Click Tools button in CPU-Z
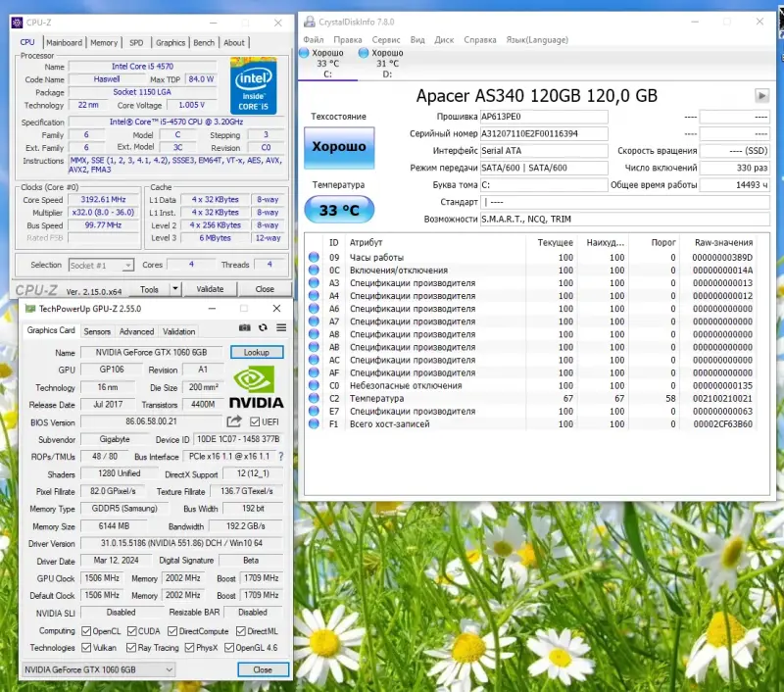This screenshot has height=692, width=784. click(x=149, y=289)
